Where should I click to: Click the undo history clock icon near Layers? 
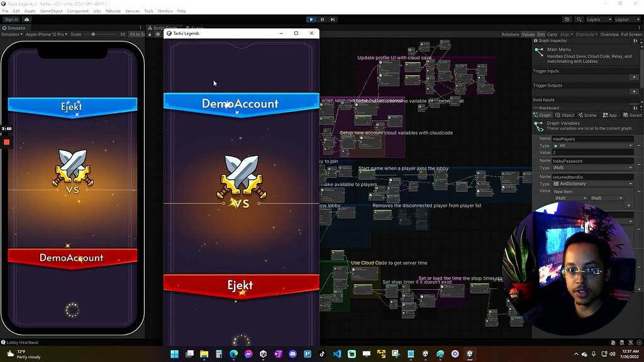(x=567, y=20)
